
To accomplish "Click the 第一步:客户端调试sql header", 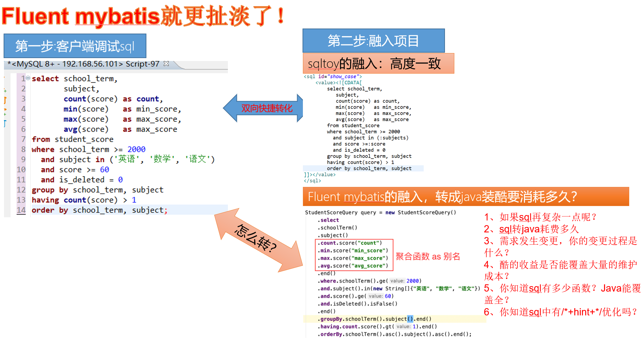I will tap(74, 46).
